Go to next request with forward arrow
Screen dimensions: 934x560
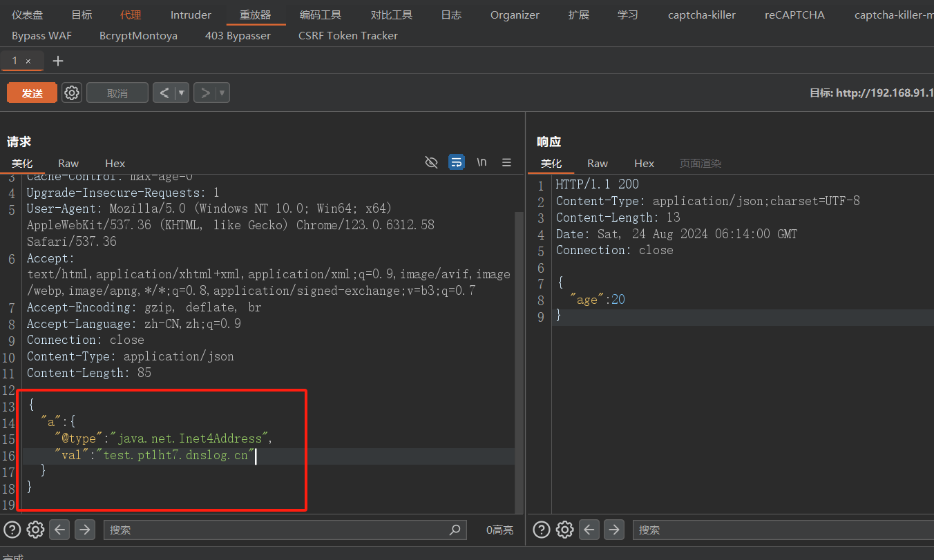[x=204, y=93]
